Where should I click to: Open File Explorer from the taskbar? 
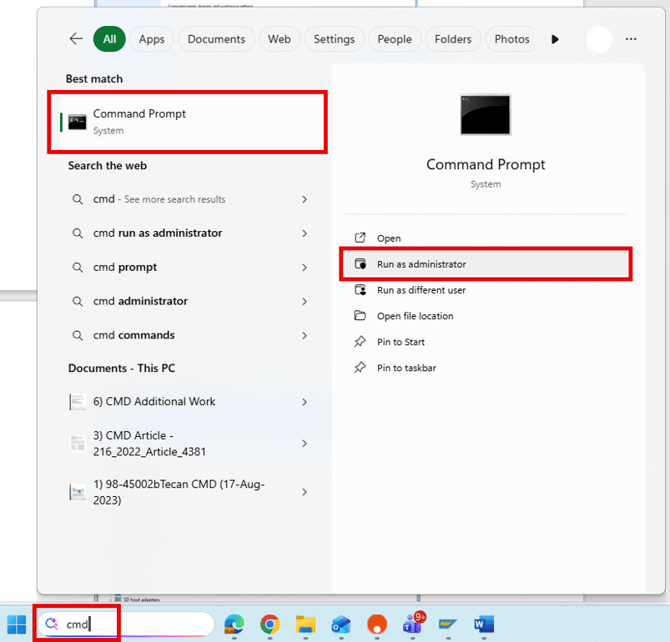point(306,624)
